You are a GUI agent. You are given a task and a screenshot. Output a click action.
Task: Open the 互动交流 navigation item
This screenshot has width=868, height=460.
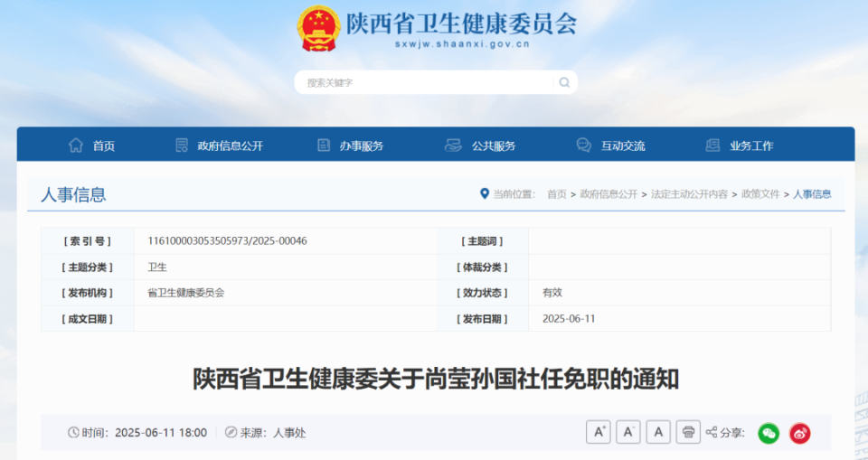pyautogui.click(x=623, y=146)
